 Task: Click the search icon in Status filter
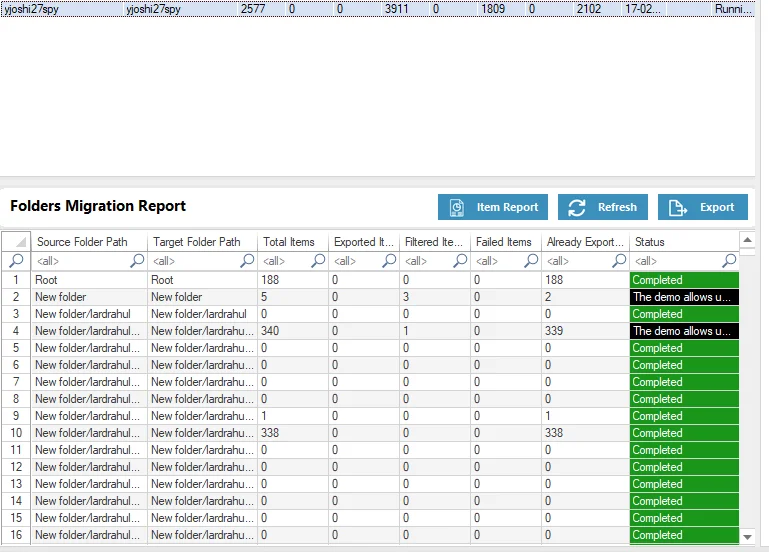729,261
